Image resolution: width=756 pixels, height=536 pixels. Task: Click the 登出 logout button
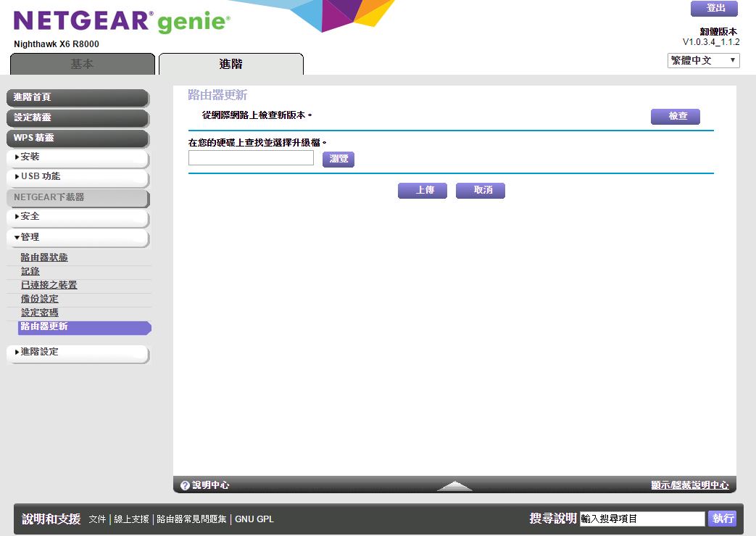click(x=714, y=8)
